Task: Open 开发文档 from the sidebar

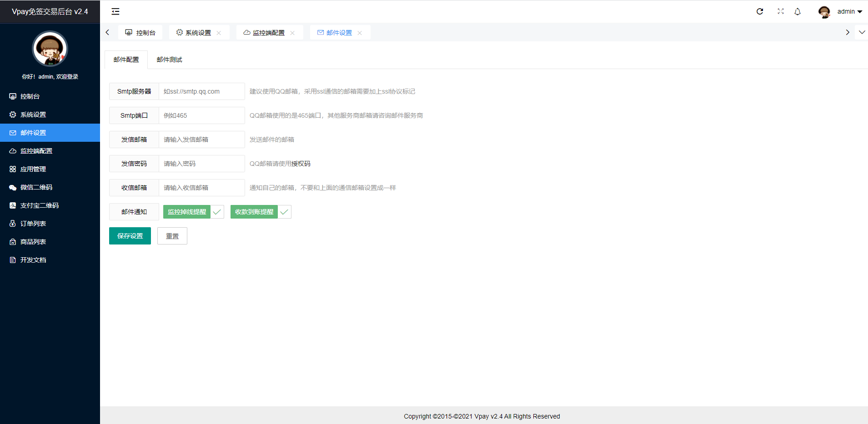Action: coord(33,260)
